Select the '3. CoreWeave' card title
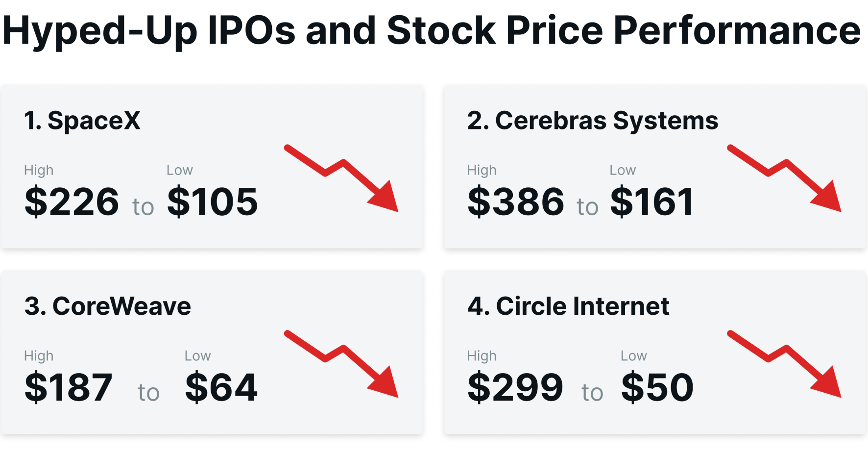Image resolution: width=868 pixels, height=455 pixels. [108, 306]
